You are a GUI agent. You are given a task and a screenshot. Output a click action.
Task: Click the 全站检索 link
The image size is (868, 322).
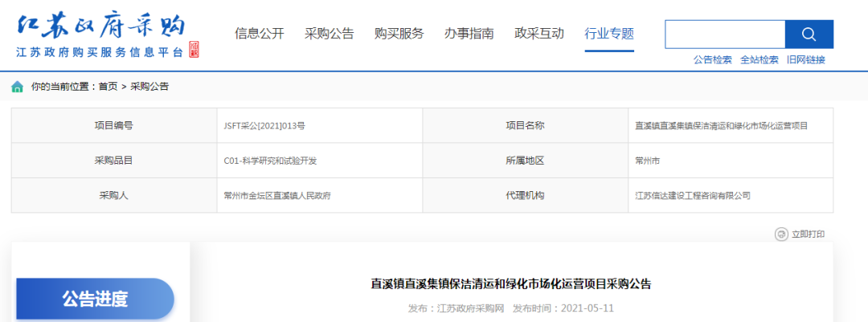[x=759, y=59]
